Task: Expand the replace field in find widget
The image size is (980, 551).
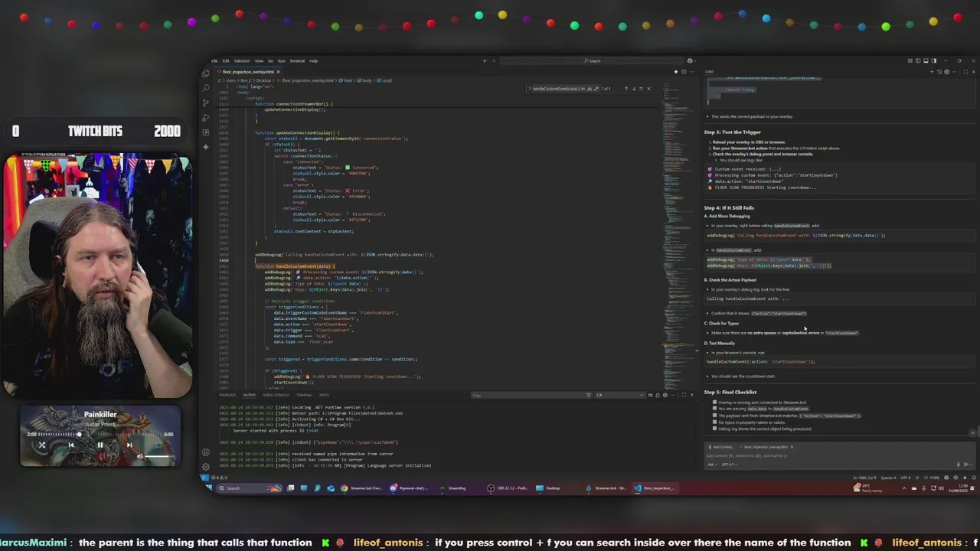Action: [x=530, y=88]
